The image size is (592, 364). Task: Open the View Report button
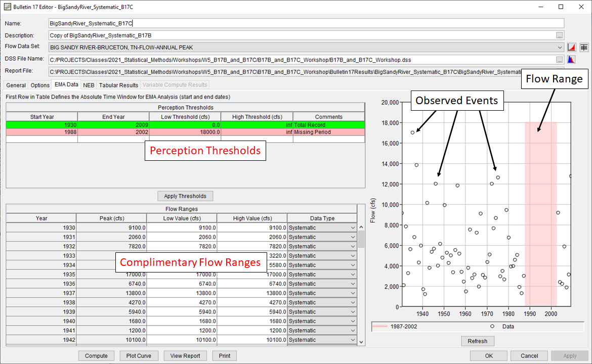[x=185, y=355]
